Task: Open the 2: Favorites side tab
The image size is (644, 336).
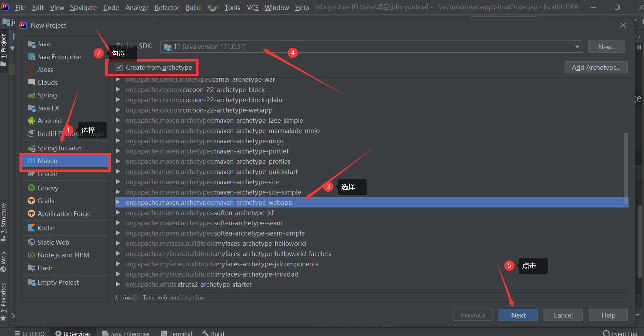Action: 4,302
